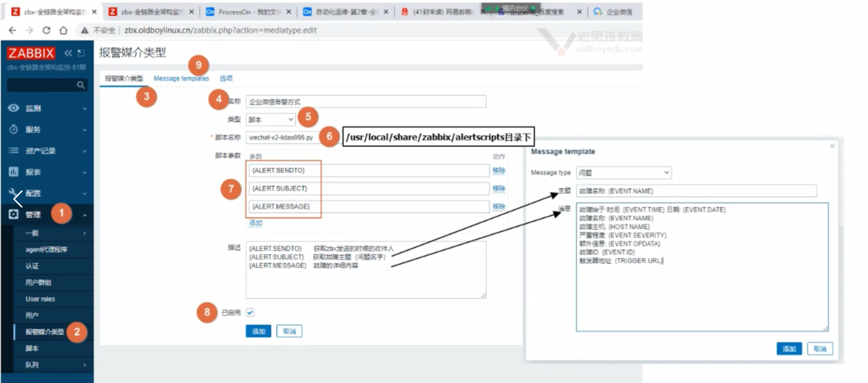Focus the {ALERT.SUBJECT} parameter field
The image size is (868, 383).
369,188
